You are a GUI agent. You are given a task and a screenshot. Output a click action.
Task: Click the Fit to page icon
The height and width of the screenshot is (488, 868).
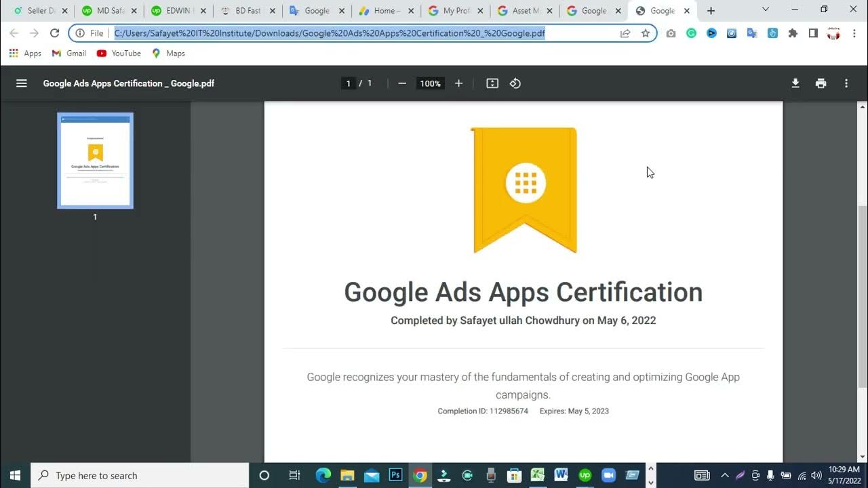coord(492,83)
